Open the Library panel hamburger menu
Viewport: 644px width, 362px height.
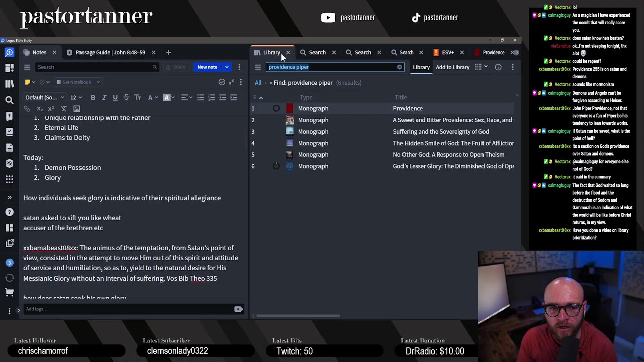tap(258, 67)
